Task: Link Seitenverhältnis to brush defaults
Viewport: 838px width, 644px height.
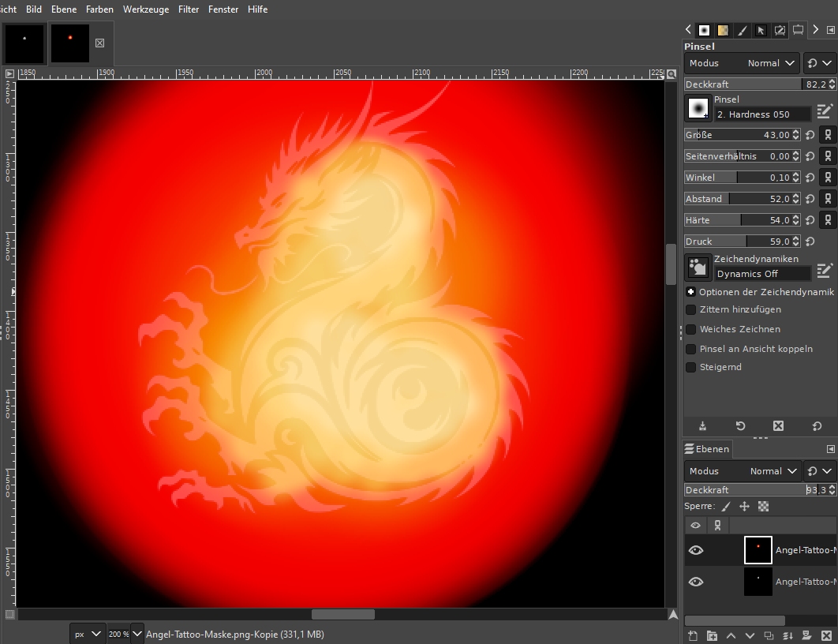Action: click(828, 156)
